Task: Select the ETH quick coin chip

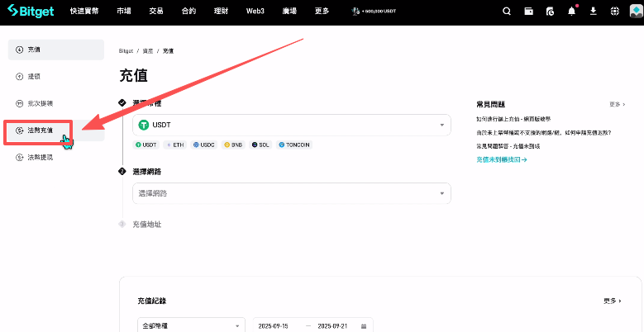Action: [174, 145]
